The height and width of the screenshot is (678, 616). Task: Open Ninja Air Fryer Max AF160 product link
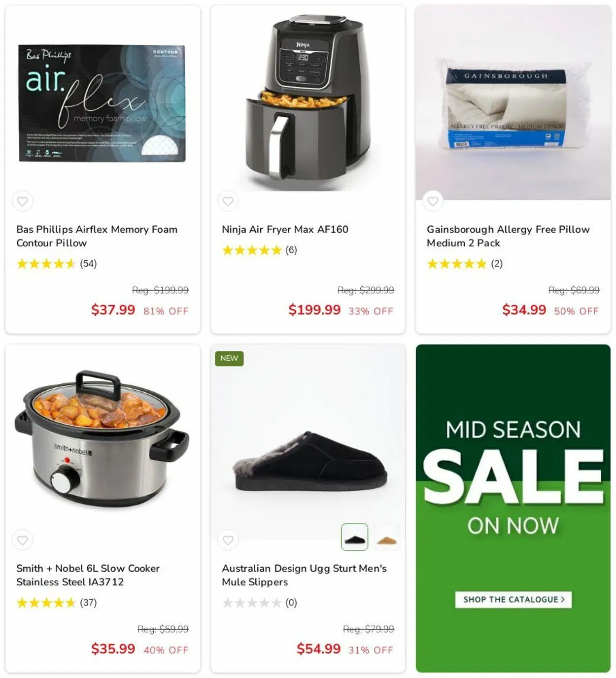pos(285,229)
